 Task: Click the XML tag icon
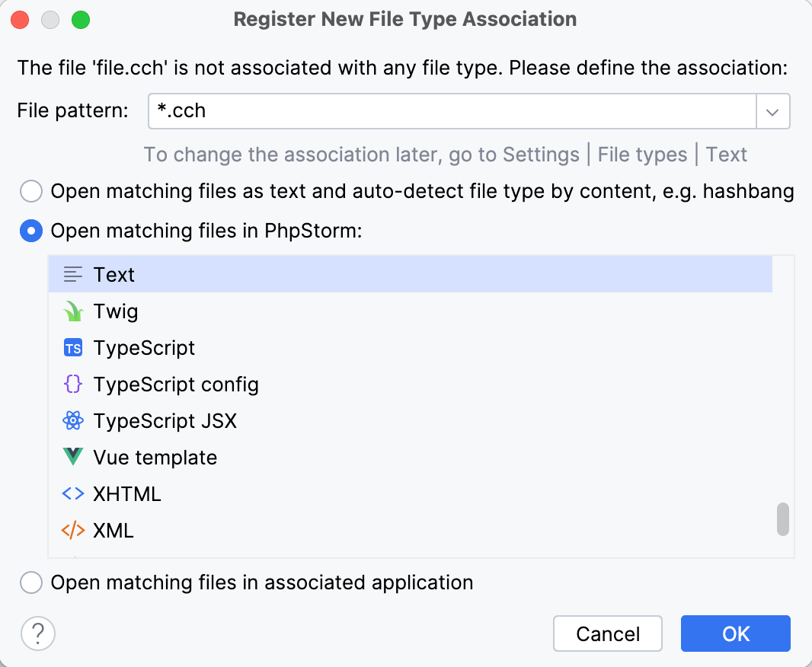[x=72, y=530]
